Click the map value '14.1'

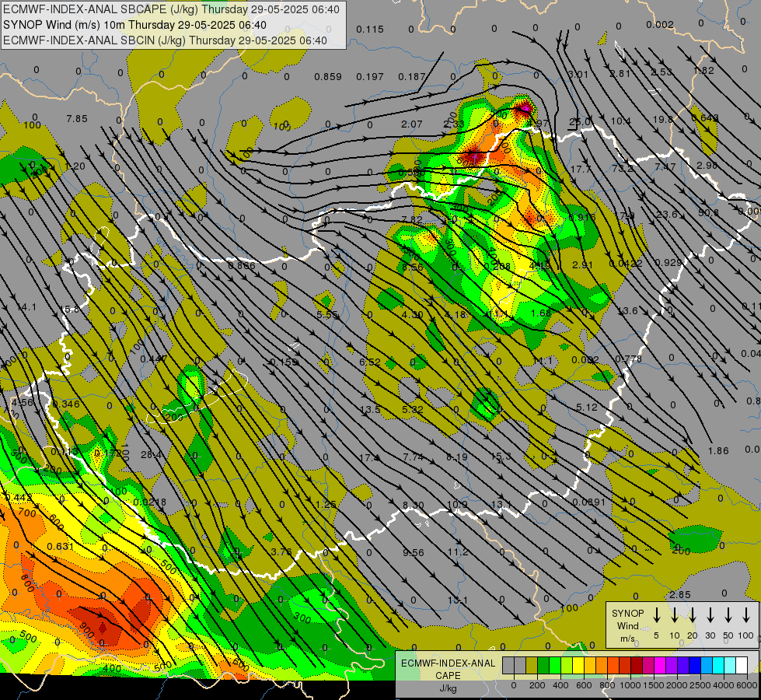point(26,307)
